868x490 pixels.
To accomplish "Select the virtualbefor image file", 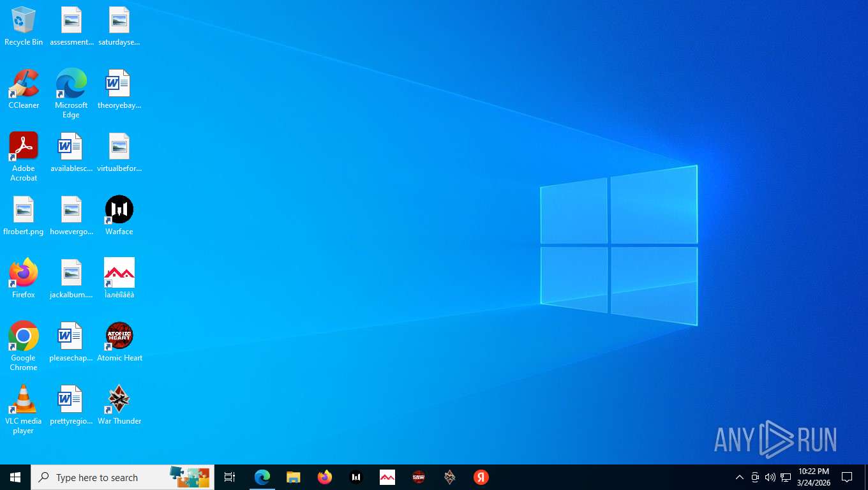I will (x=119, y=152).
